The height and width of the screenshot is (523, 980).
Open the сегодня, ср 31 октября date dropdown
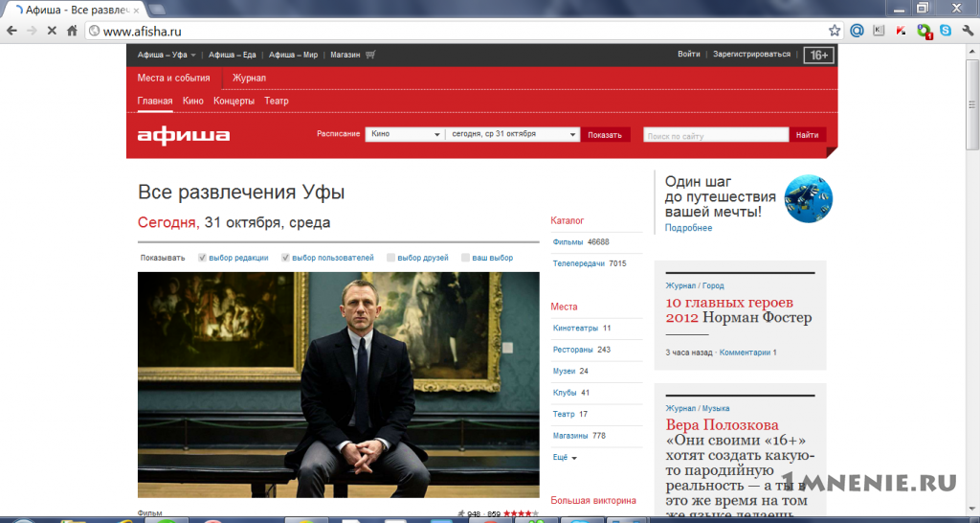pyautogui.click(x=513, y=134)
